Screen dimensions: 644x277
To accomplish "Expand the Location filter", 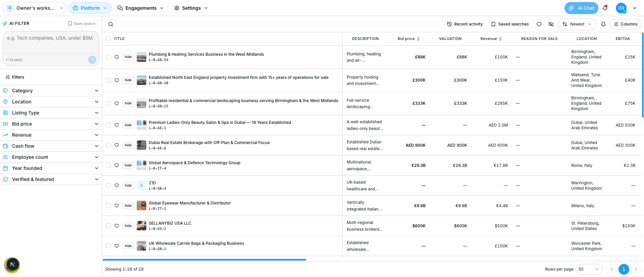I will tap(51, 102).
